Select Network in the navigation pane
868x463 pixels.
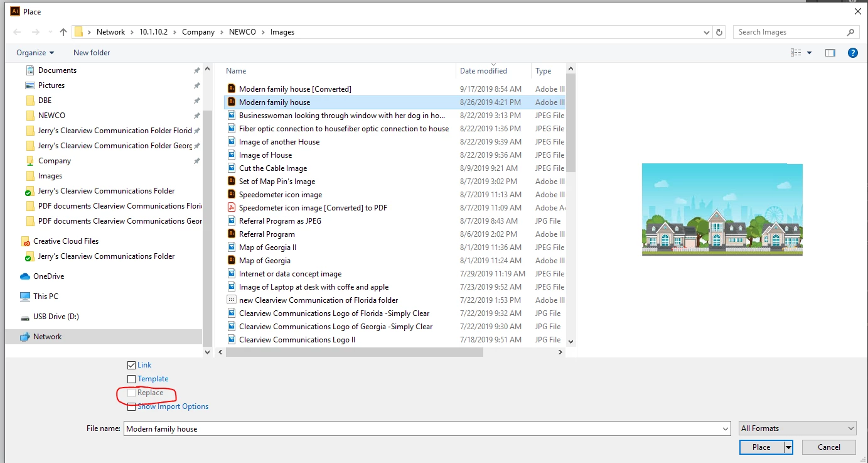click(47, 337)
